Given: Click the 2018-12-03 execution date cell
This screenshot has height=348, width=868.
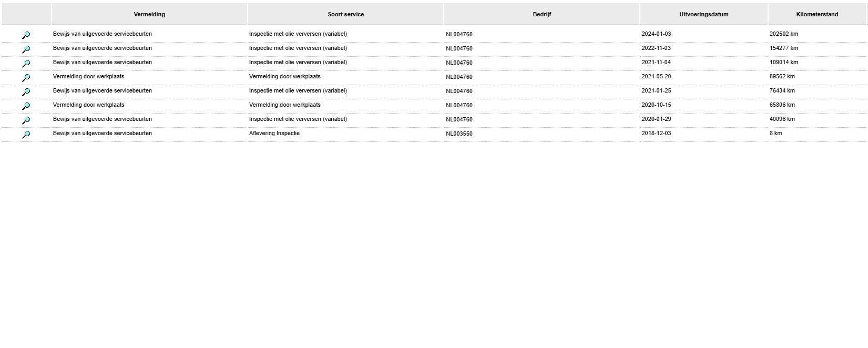Looking at the screenshot, I should (x=656, y=134).
